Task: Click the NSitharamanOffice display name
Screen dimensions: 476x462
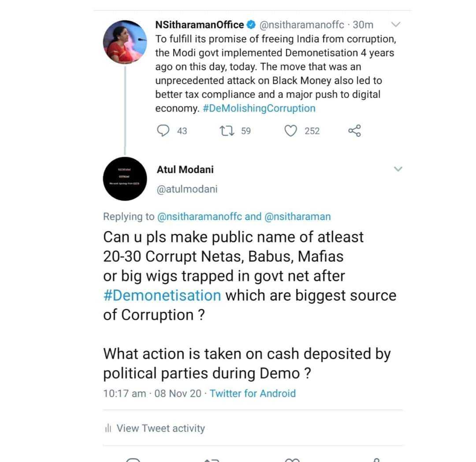Action: click(x=200, y=25)
